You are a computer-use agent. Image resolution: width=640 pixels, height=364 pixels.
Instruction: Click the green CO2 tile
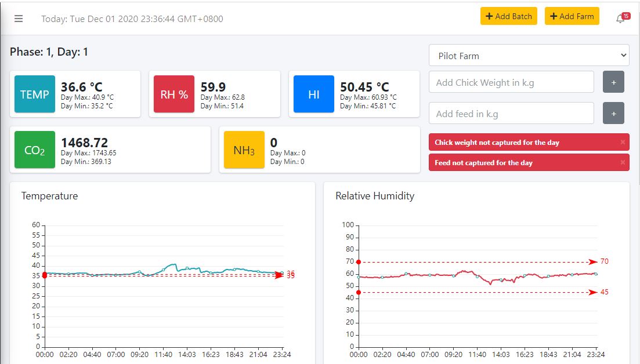tap(35, 150)
